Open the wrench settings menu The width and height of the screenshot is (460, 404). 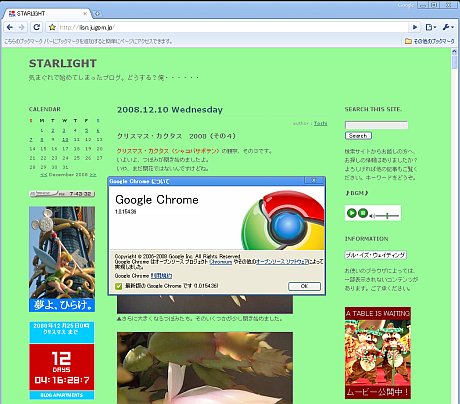pyautogui.click(x=448, y=27)
